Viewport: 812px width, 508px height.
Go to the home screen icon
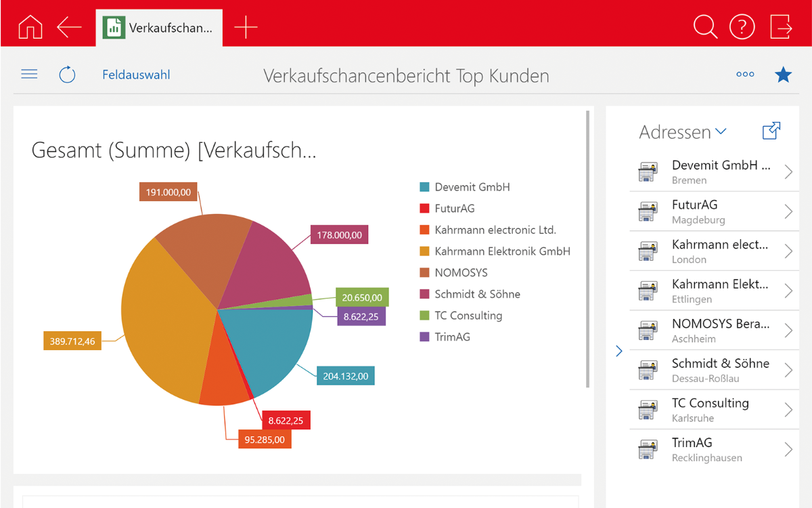click(x=30, y=27)
